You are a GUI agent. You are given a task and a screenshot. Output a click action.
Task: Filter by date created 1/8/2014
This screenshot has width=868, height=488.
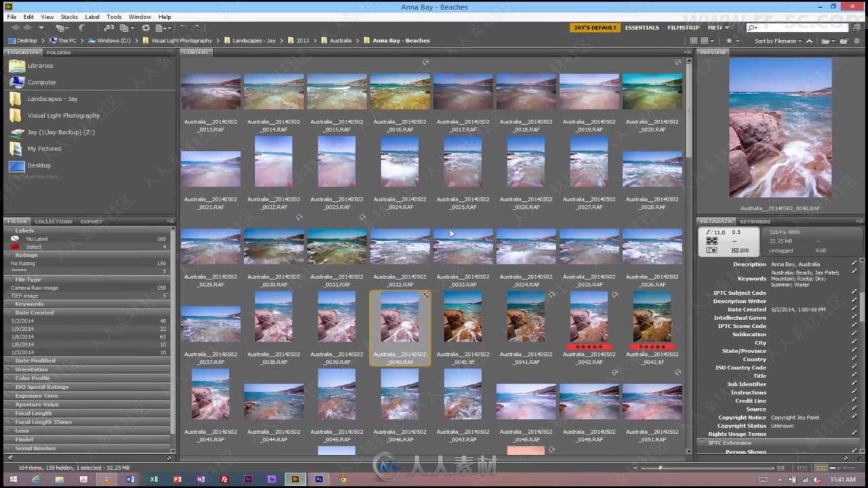click(87, 336)
